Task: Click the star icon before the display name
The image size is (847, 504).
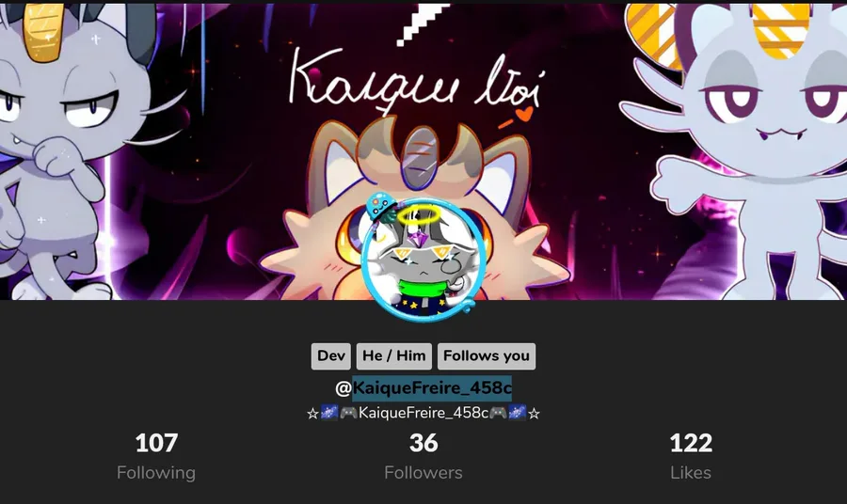Action: [312, 414]
